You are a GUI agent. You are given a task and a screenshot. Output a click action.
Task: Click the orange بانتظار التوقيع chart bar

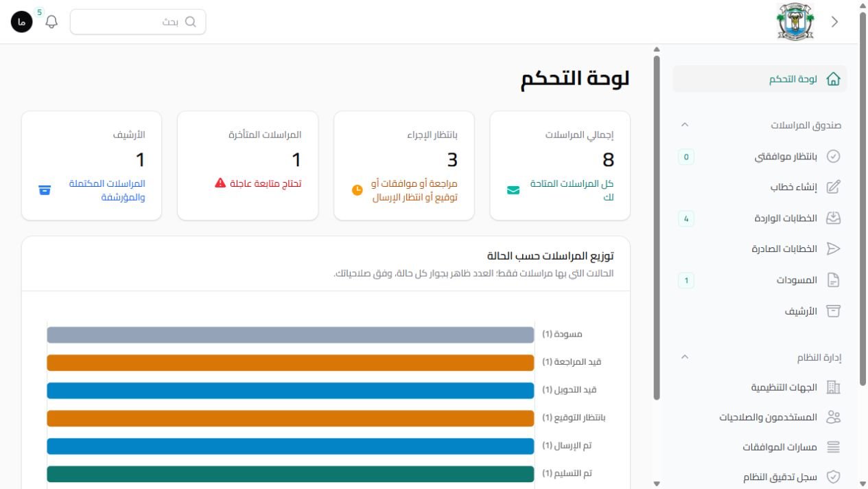(290, 418)
